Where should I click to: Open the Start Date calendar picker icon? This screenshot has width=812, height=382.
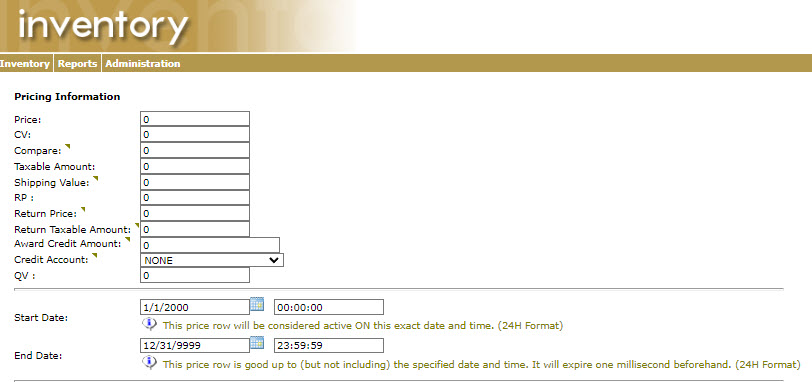coord(257,304)
